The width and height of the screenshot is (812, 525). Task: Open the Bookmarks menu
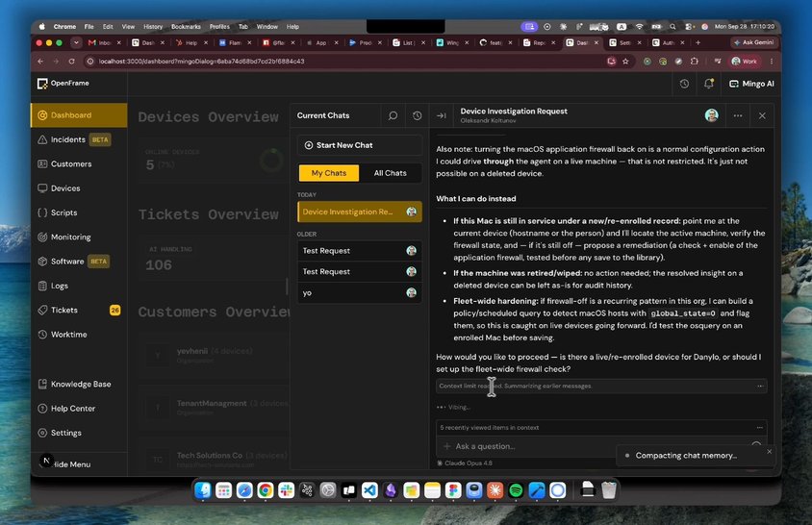pos(186,26)
